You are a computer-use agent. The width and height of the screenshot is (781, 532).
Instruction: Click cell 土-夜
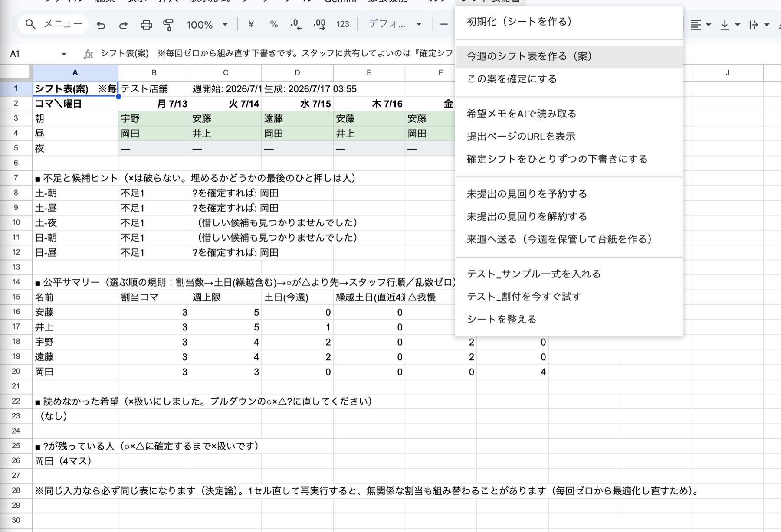(x=75, y=223)
